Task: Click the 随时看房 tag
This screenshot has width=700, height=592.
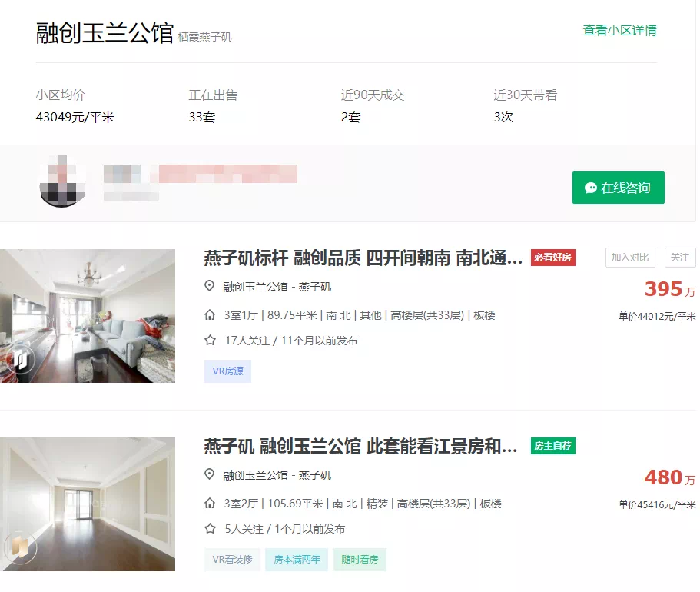Action: (360, 560)
